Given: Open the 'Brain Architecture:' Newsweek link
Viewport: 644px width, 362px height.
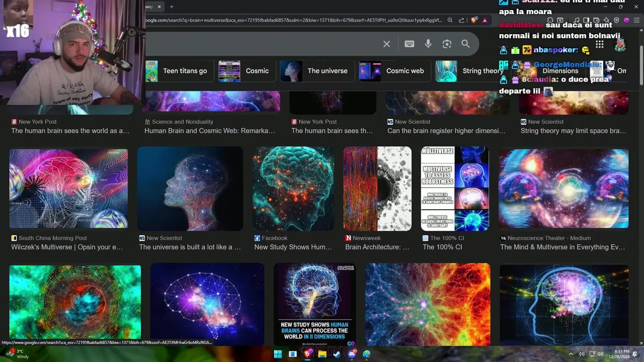Looking at the screenshot, I should tap(377, 247).
